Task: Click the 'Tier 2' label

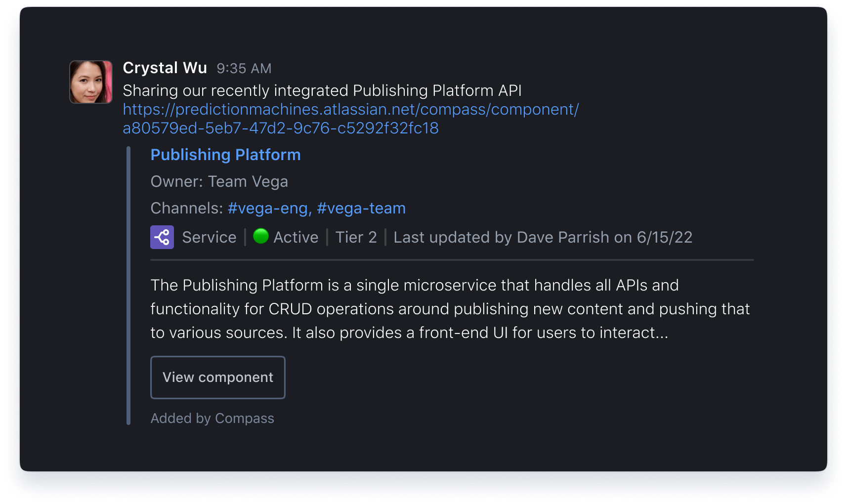Action: coord(356,237)
